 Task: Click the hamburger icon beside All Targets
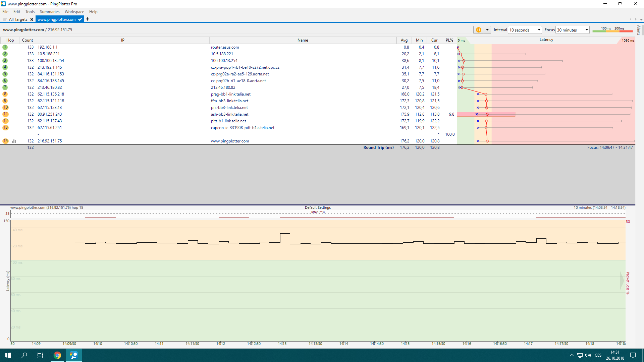point(5,19)
